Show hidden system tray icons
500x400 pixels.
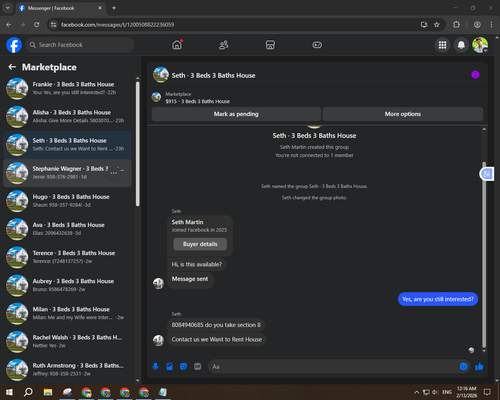[x=417, y=392]
